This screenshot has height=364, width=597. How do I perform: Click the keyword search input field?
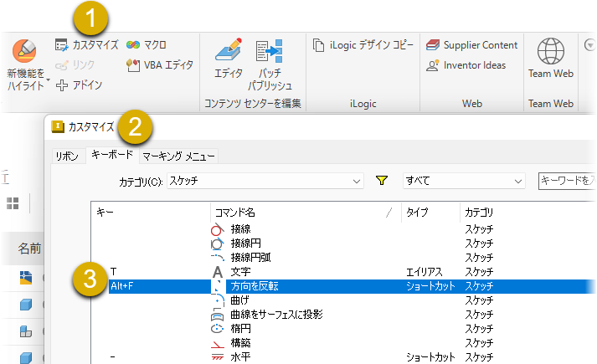point(567,181)
